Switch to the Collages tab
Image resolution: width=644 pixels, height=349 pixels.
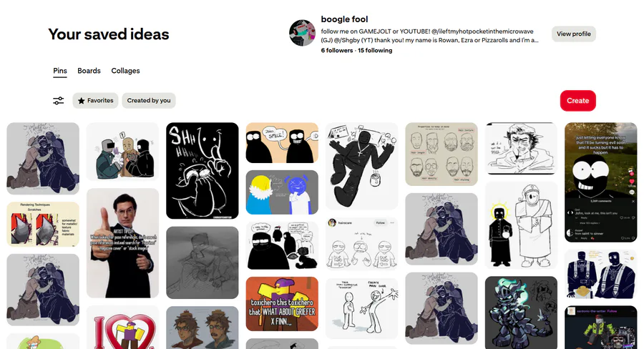(x=125, y=71)
